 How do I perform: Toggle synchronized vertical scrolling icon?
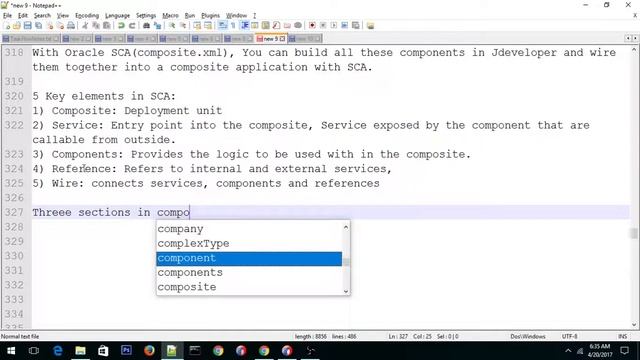coord(197,26)
